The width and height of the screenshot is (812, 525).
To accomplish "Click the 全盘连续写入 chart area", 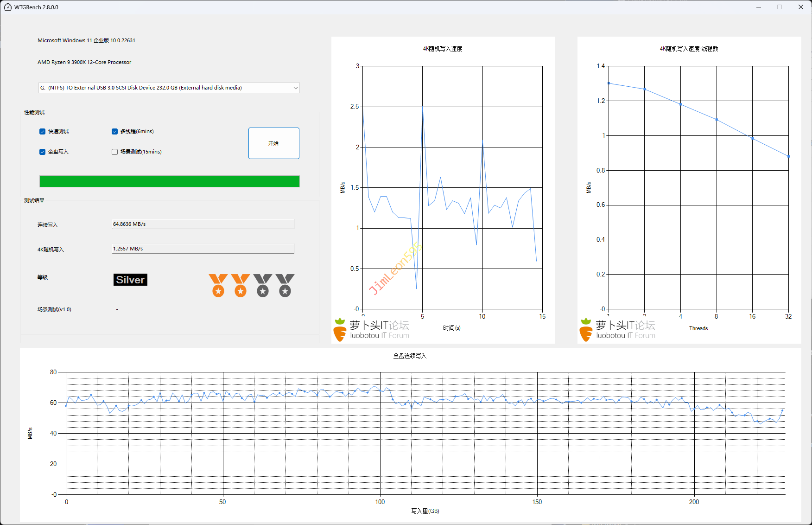I will (x=425, y=433).
